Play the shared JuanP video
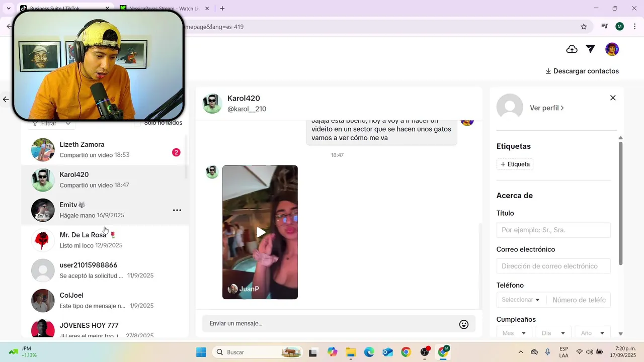This screenshot has height=362, width=644. pyautogui.click(x=261, y=232)
